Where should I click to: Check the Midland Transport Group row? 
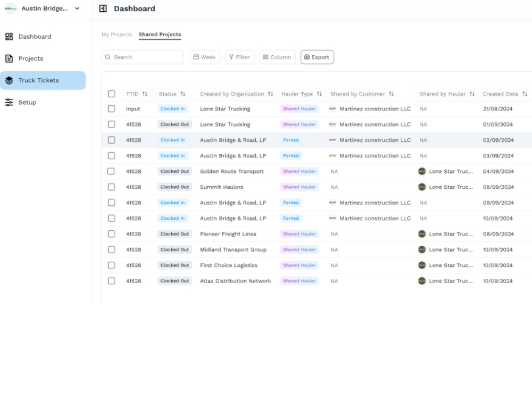(111, 250)
